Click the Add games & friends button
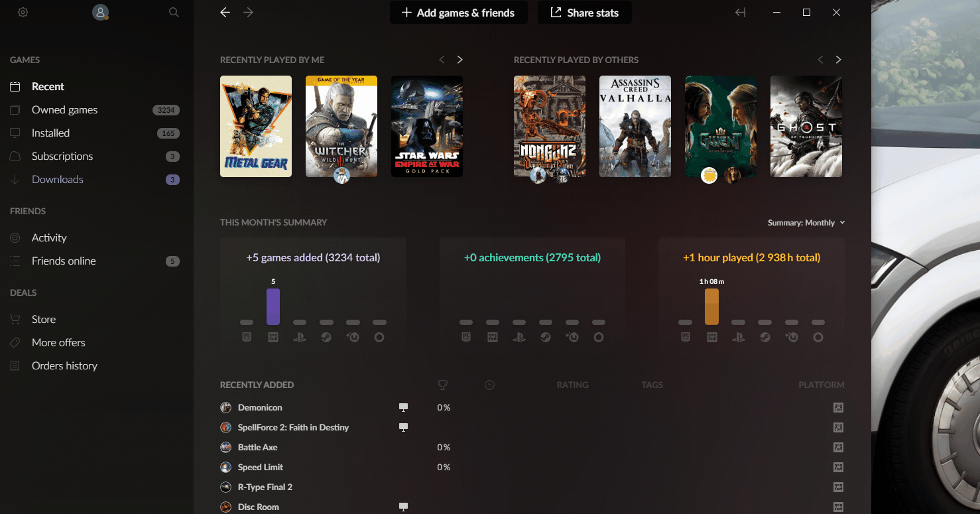Viewport: 980px width, 514px height. coord(459,13)
